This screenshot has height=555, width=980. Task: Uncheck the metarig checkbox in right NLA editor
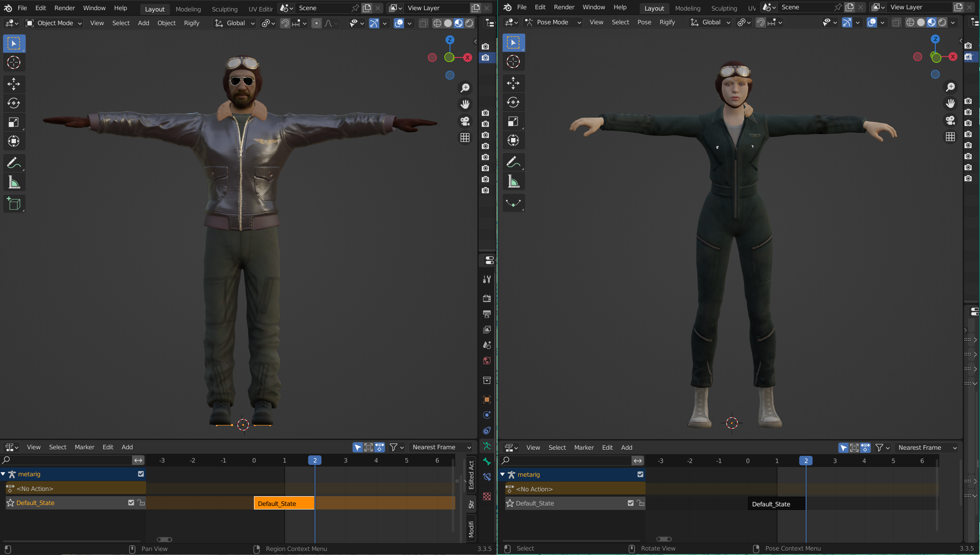tap(640, 474)
